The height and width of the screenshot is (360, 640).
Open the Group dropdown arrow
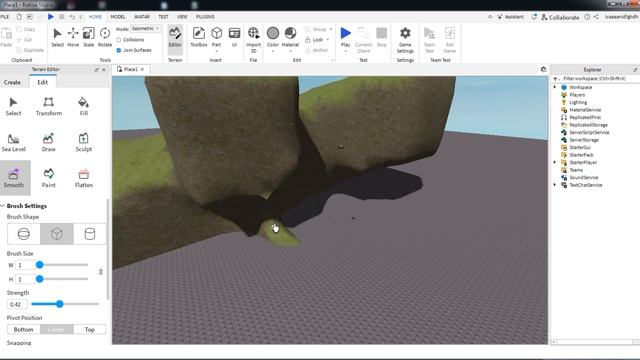pos(331,29)
